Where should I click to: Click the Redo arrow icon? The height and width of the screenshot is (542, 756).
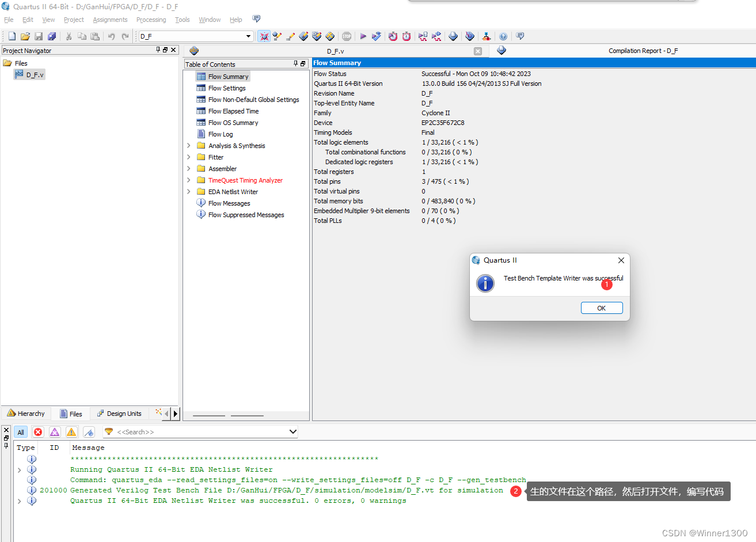pos(125,36)
